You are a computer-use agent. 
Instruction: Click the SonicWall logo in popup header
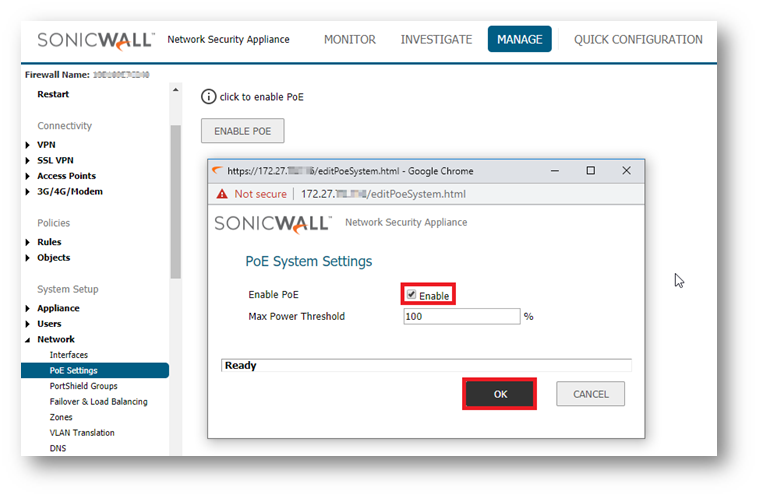tap(271, 223)
